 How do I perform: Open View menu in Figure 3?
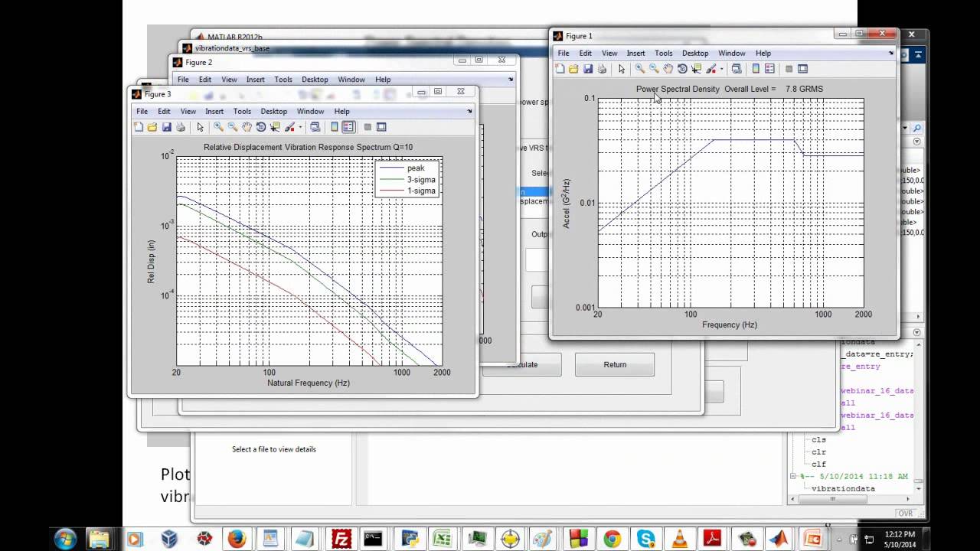coord(188,112)
